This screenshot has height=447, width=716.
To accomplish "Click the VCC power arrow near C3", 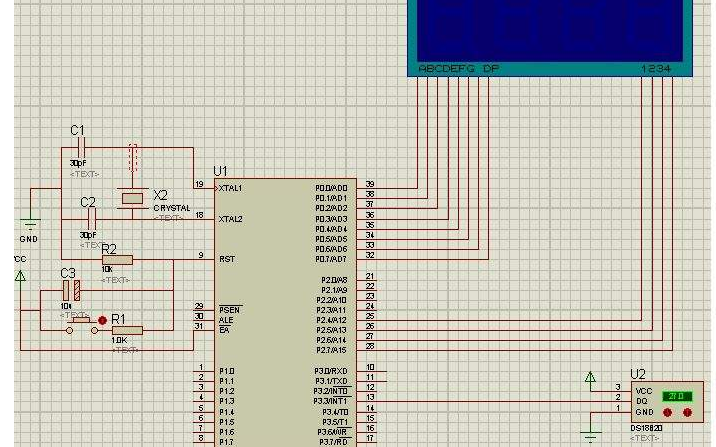I will point(19,275).
